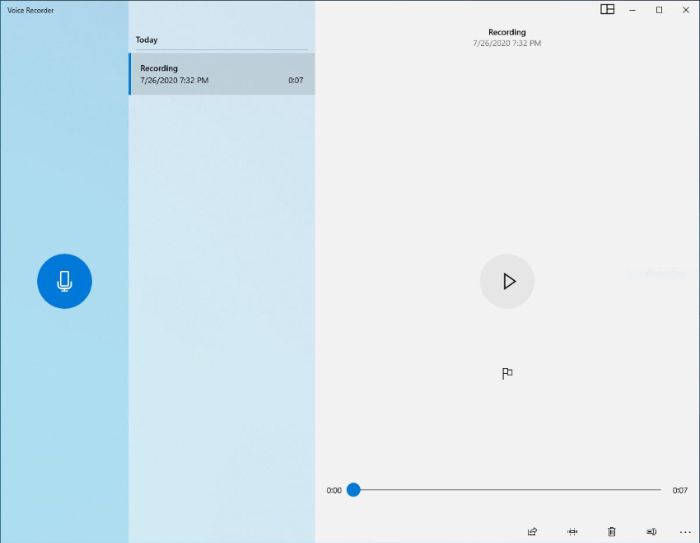Click the 0:07 total duration beside seek bar

679,490
